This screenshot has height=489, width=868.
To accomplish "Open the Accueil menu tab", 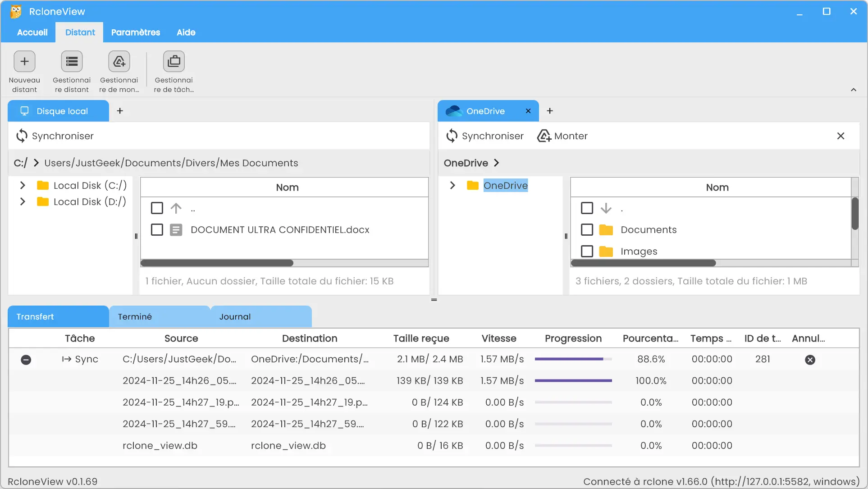I will click(x=32, y=32).
